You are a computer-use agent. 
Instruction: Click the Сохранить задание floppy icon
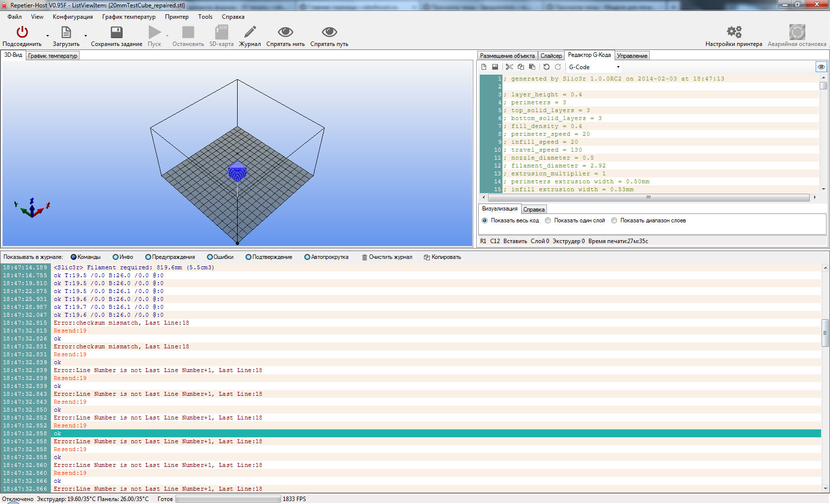pyautogui.click(x=117, y=33)
